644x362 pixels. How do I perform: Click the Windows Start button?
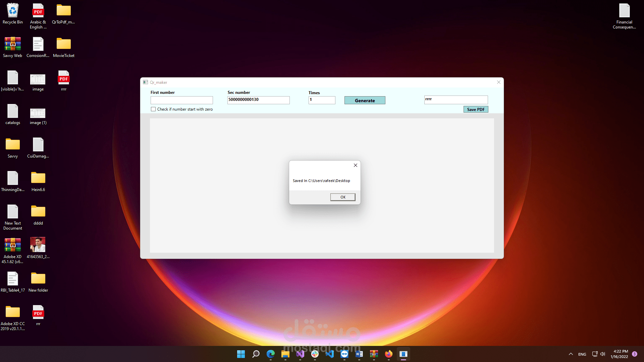point(241,354)
